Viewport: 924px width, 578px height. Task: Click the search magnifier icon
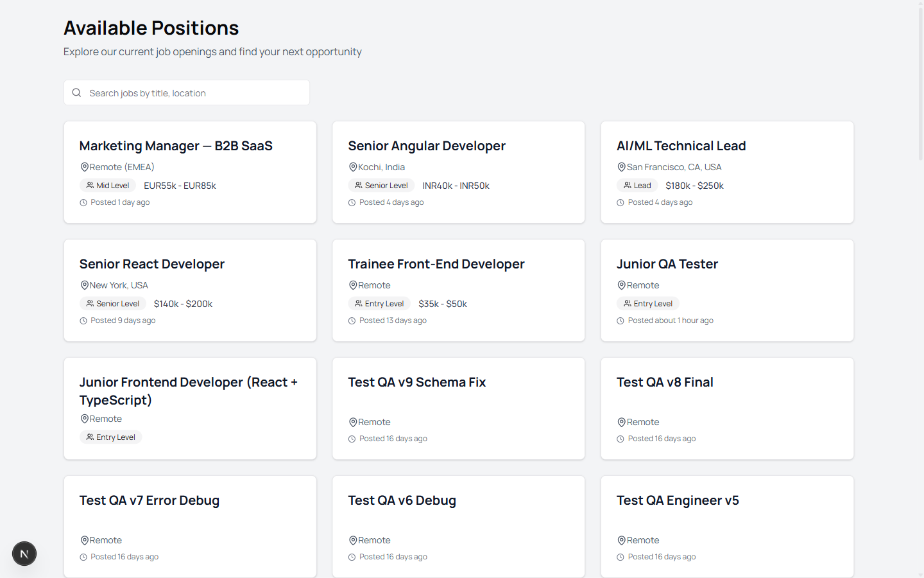tap(76, 92)
